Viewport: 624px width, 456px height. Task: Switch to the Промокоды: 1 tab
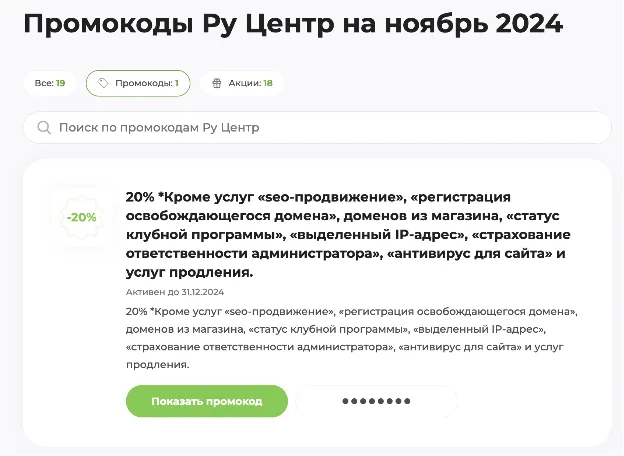(138, 83)
